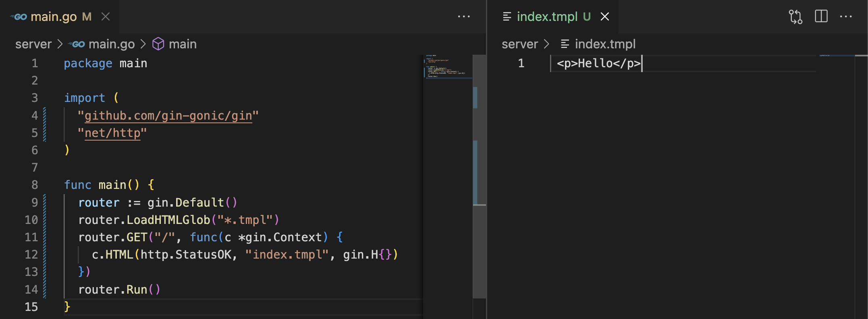Open More Actions menu in left editor group
Screen dimensions: 868x319
[464, 17]
